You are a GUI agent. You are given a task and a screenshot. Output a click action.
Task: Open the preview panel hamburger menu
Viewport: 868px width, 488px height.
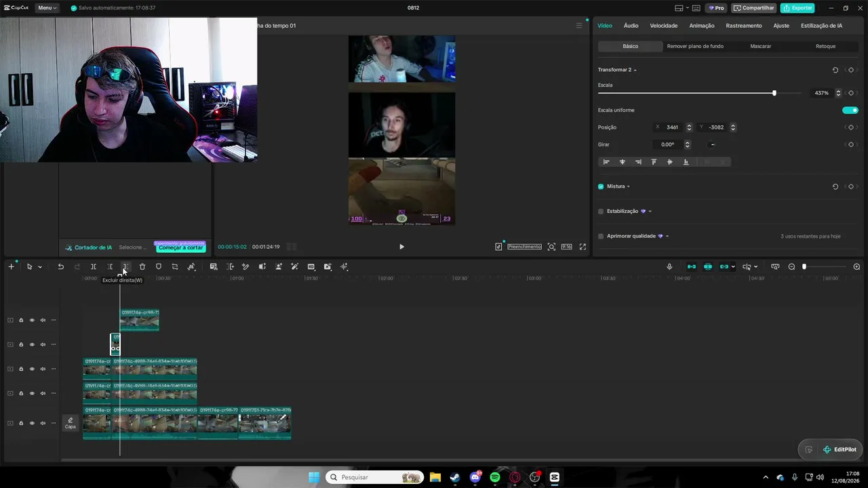579,26
